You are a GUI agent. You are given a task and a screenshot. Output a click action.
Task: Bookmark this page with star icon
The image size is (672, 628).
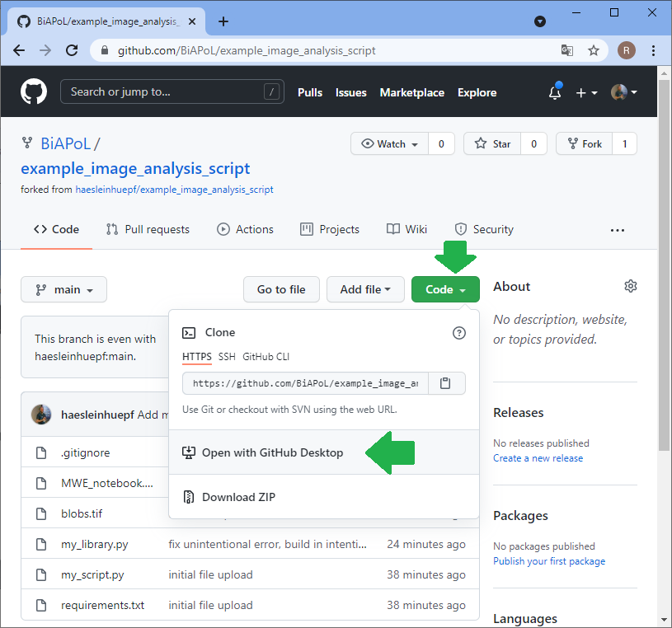point(594,50)
